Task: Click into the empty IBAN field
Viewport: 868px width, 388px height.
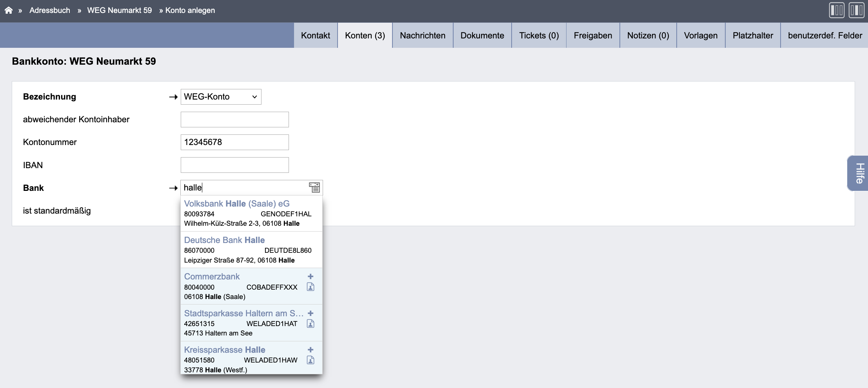Action: (x=234, y=165)
